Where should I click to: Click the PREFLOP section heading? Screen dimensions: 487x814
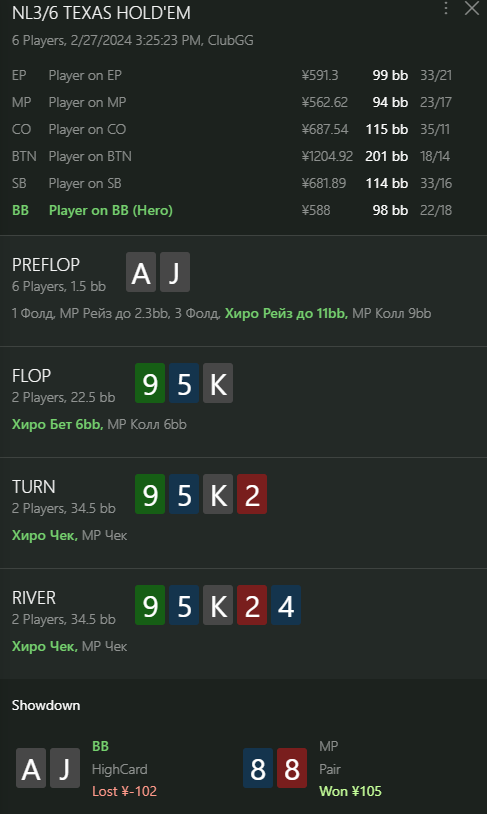(x=46, y=265)
